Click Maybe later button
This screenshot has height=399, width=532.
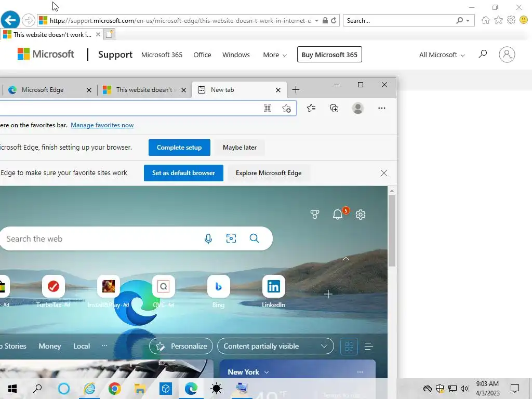240,148
